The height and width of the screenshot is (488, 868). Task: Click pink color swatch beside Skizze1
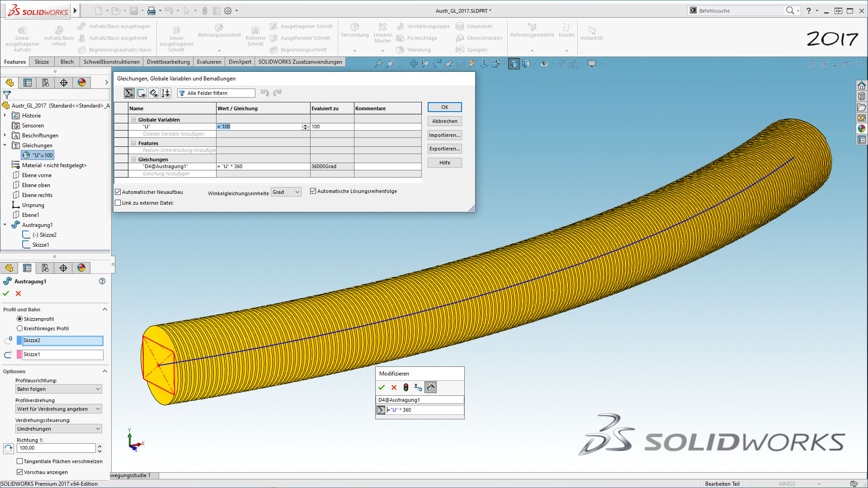coord(19,355)
